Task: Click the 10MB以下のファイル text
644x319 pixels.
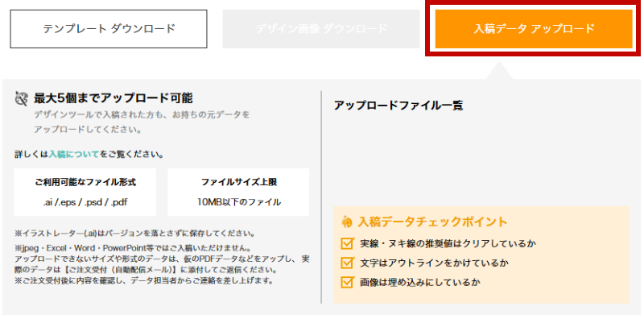Action: [238, 202]
